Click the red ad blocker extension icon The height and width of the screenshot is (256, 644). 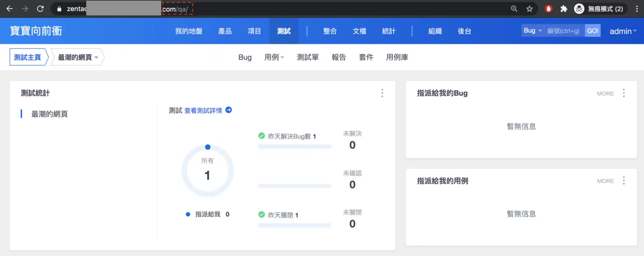(548, 9)
